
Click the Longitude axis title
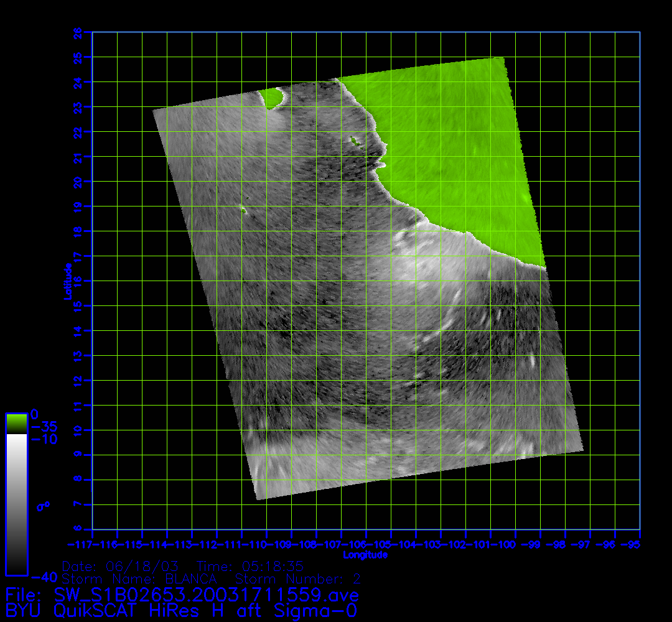coord(365,554)
